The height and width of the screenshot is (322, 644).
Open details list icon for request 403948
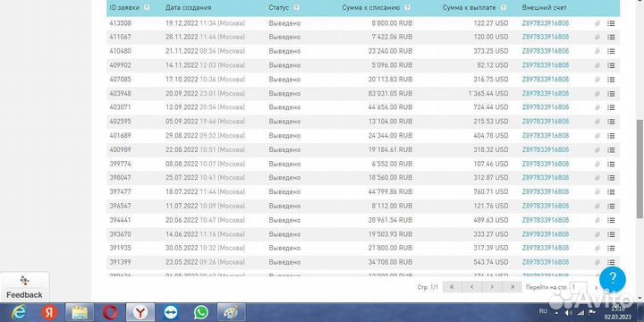(x=611, y=94)
